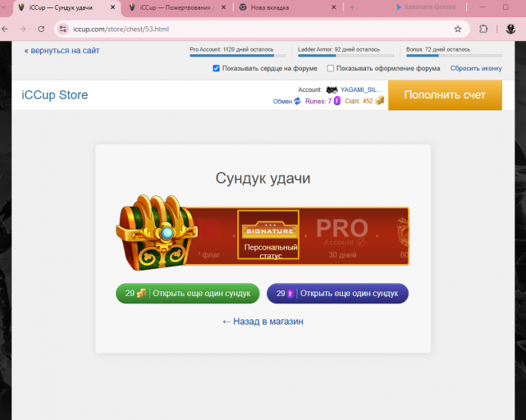The width and height of the screenshot is (526, 420).
Task: Click the purple rune icon beside Runes: 7
Action: click(x=336, y=101)
